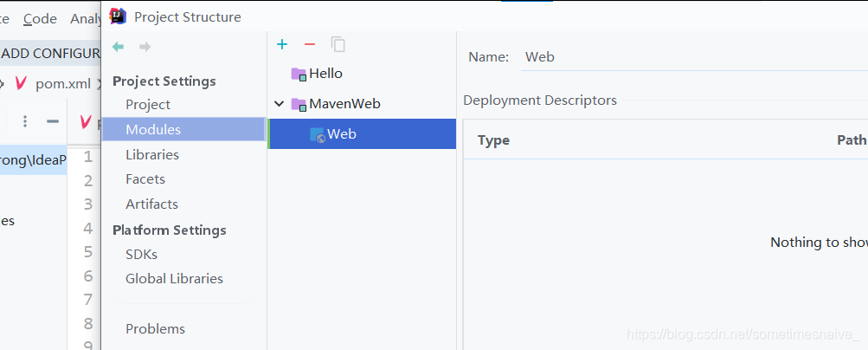Click the back navigation arrow
868x350 pixels.
pyautogui.click(x=118, y=47)
